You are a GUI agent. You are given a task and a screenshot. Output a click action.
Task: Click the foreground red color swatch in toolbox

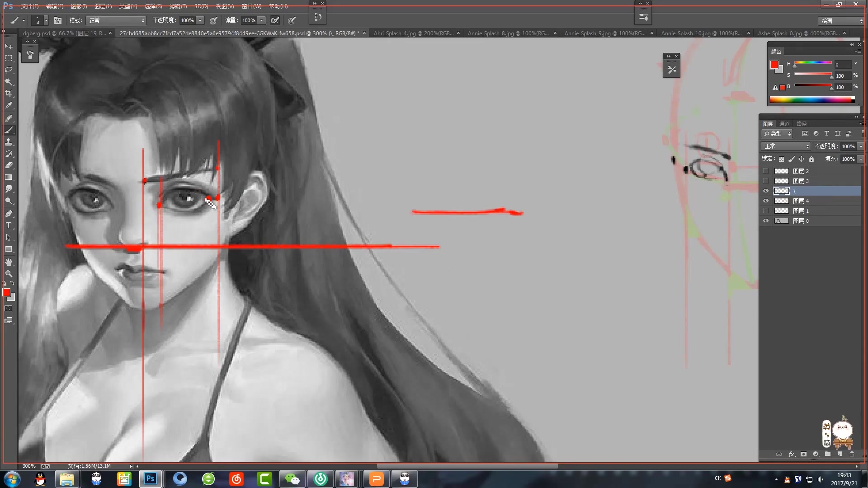(x=6, y=293)
